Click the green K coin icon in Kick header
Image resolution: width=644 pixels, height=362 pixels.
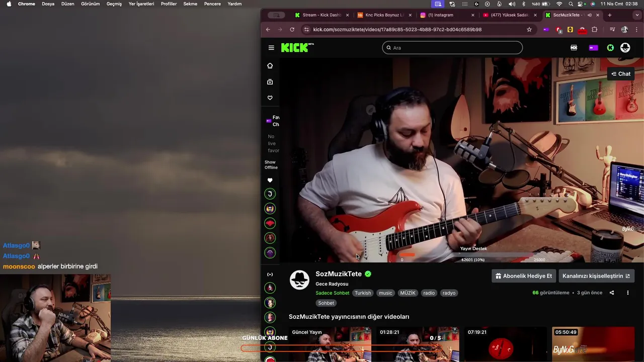tap(610, 48)
